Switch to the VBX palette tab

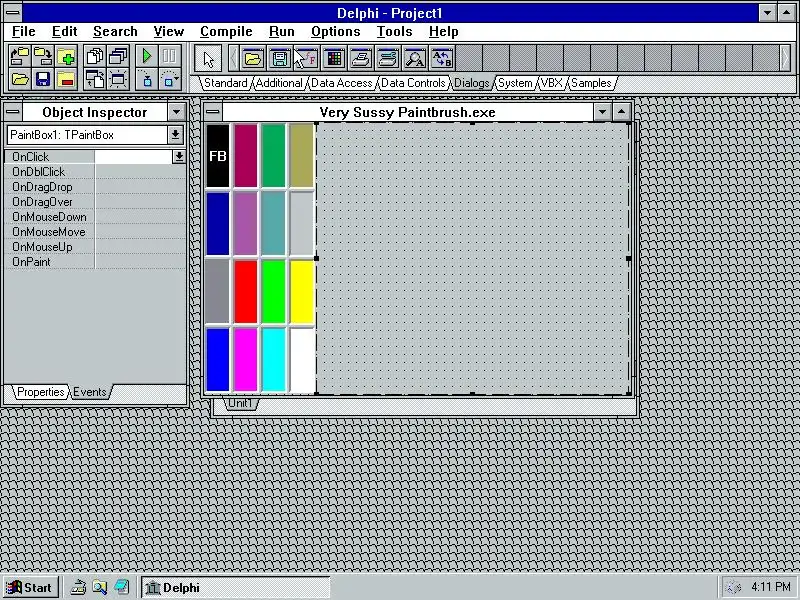[x=552, y=83]
